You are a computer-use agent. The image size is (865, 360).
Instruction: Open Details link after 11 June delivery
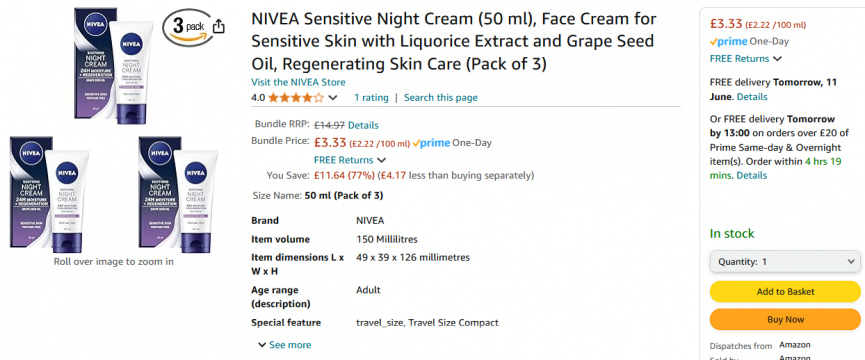(x=752, y=96)
